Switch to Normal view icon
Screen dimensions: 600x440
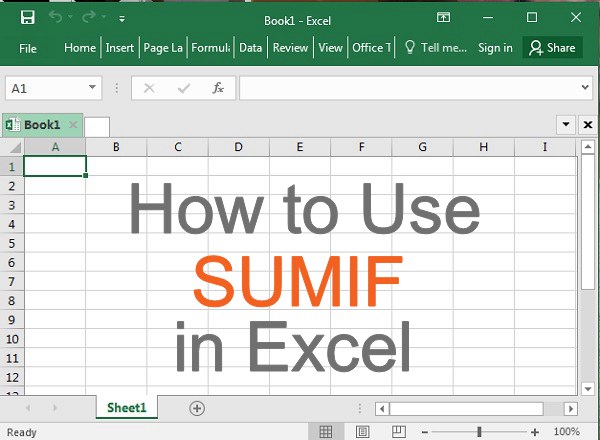click(x=326, y=432)
